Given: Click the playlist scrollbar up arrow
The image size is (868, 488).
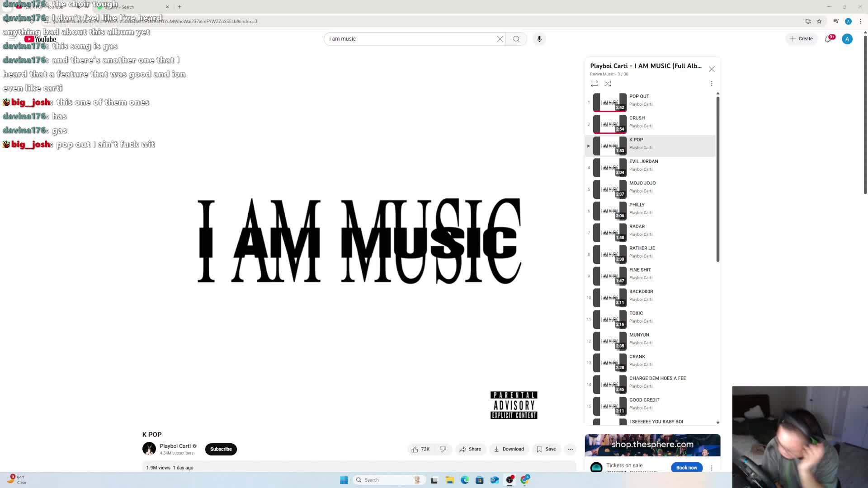Looking at the screenshot, I should pos(718,94).
